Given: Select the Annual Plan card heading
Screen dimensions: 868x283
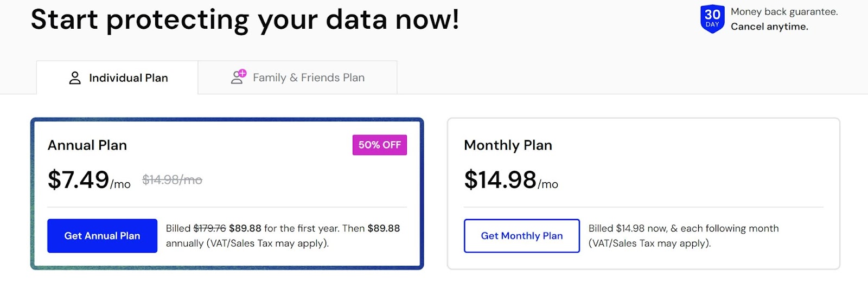Looking at the screenshot, I should coord(87,145).
